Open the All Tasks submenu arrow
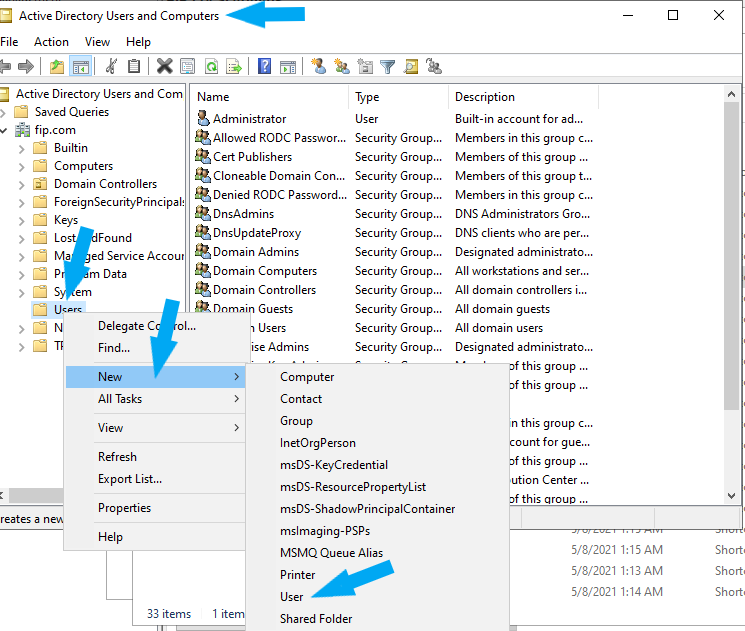The height and width of the screenshot is (631, 745). coord(237,399)
